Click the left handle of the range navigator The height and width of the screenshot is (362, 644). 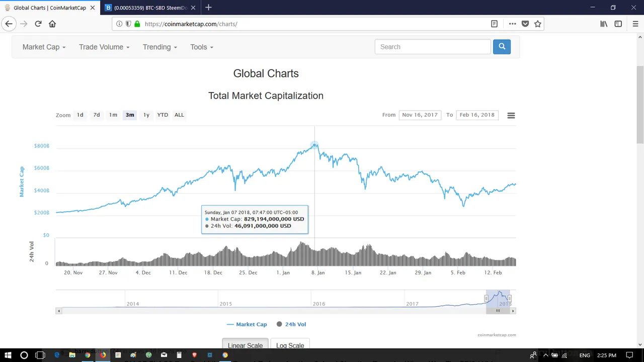click(x=486, y=299)
